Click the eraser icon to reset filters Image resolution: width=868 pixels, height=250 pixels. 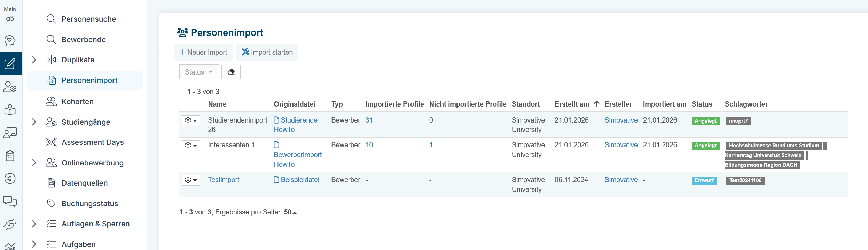(x=231, y=72)
